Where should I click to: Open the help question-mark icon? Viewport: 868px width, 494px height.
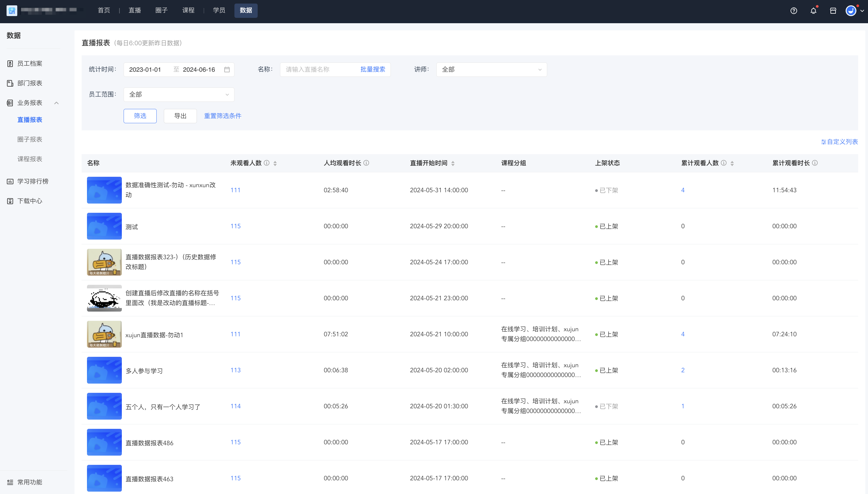[x=794, y=11]
